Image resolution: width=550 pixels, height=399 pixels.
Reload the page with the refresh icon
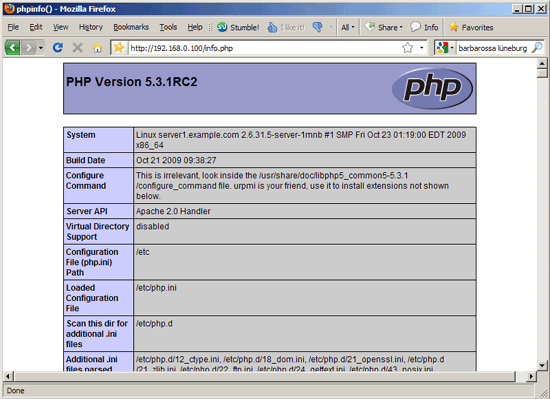pyautogui.click(x=58, y=47)
